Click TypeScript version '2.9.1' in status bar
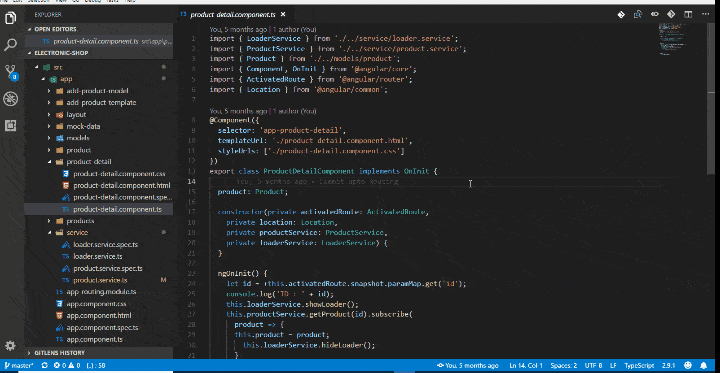This screenshot has width=720, height=373. point(669,366)
